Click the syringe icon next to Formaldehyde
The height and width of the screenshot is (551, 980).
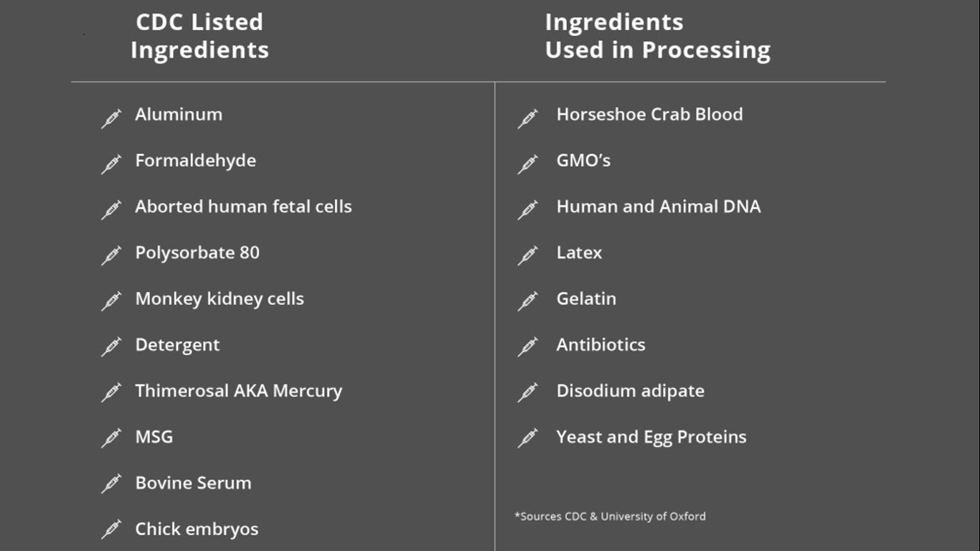[111, 164]
